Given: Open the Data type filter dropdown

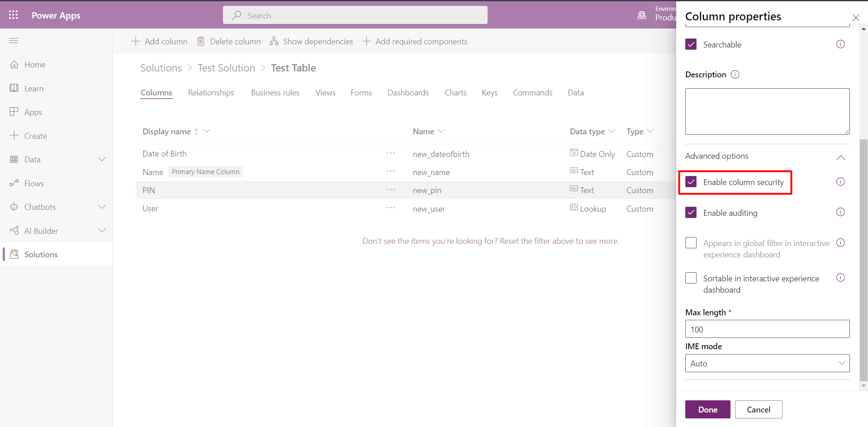Looking at the screenshot, I should pos(612,131).
